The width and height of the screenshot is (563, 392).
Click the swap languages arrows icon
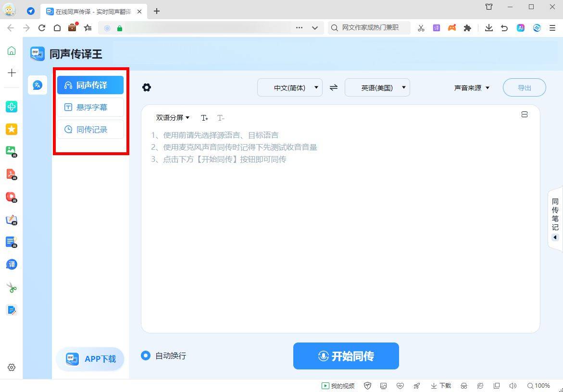[x=333, y=87]
